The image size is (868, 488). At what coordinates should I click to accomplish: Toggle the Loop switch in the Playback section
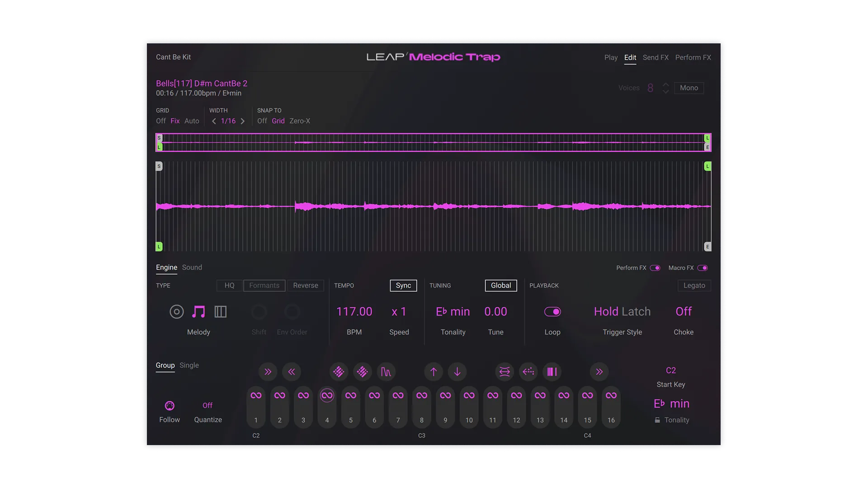553,311
